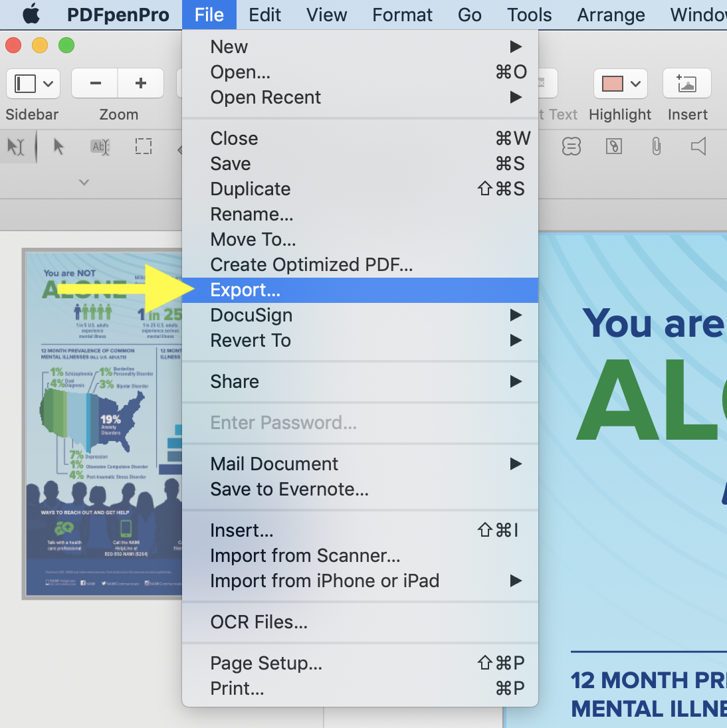Click Export... in the File menu

point(360,290)
